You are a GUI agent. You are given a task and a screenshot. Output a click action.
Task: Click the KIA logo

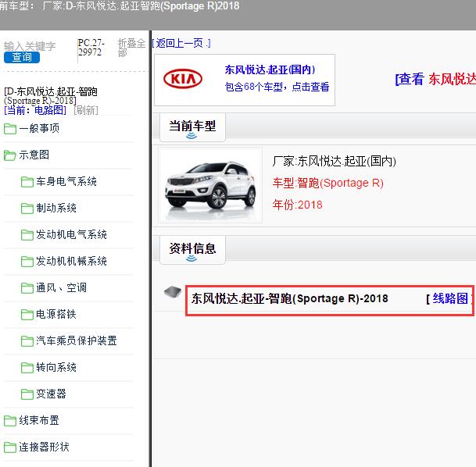point(183,79)
